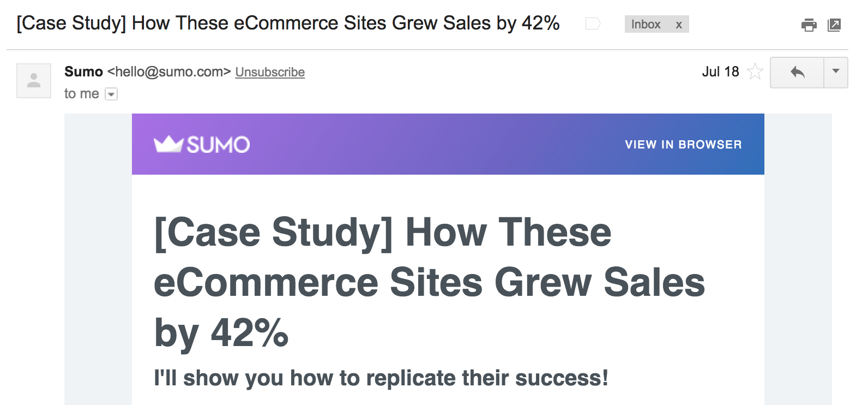Click the Unsubscribe link
Image resolution: width=868 pixels, height=405 pixels.
click(270, 72)
